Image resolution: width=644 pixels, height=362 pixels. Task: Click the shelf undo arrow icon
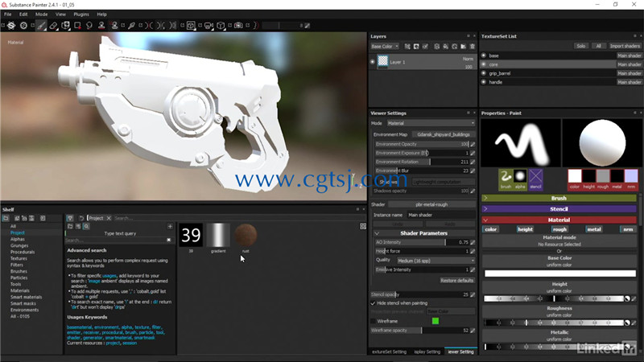tap(81, 218)
